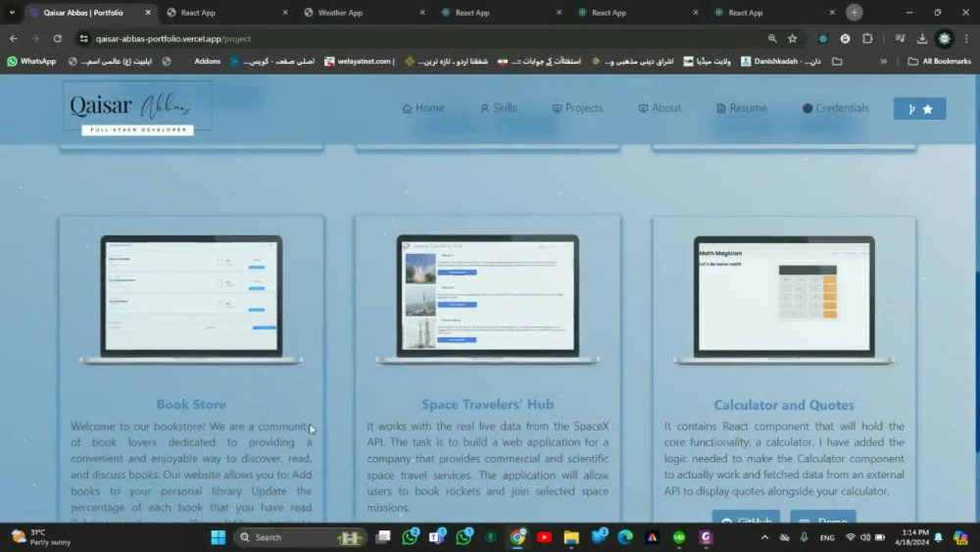980x552 pixels.
Task: Bookmark this page with the star icon
Action: (793, 39)
